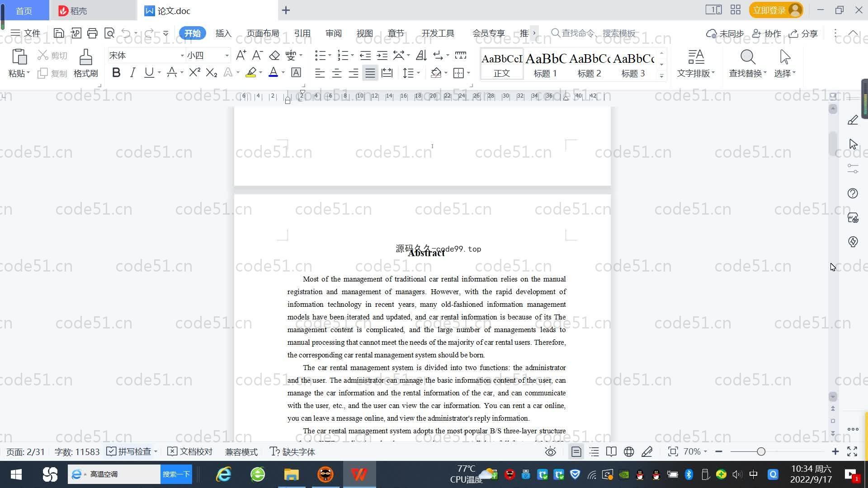The height and width of the screenshot is (488, 868).
Task: Click the search command input field
Action: tap(593, 33)
